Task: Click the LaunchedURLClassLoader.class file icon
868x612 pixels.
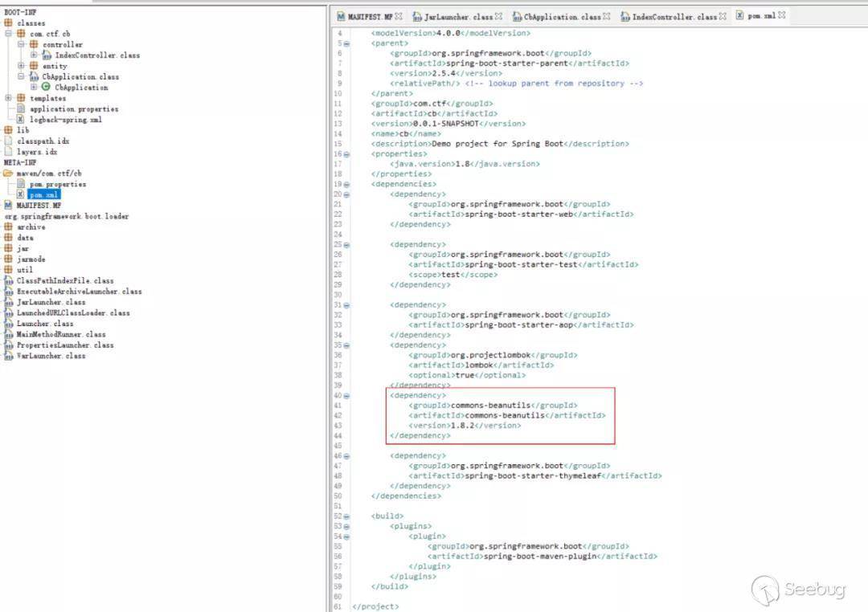Action: (8, 312)
